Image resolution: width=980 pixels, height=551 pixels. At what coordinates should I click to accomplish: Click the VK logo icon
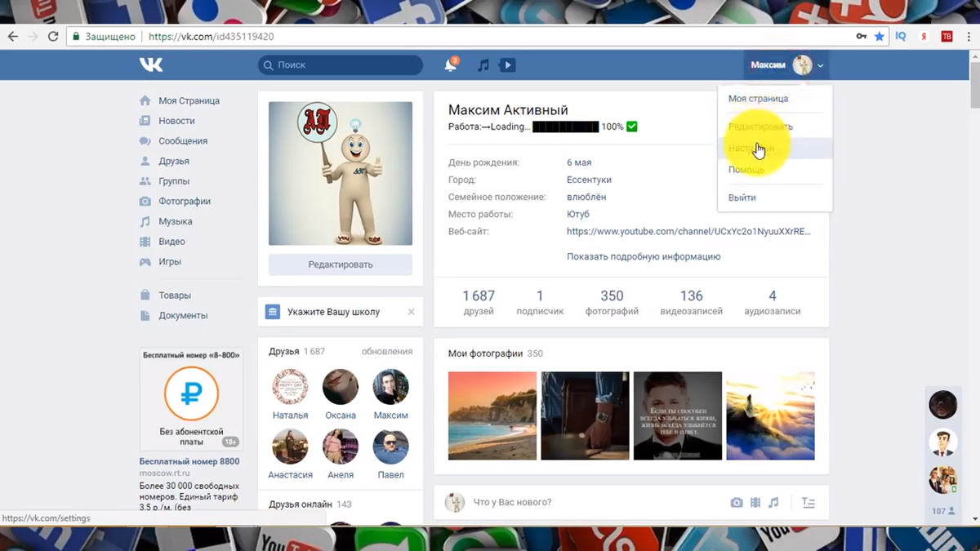click(x=150, y=65)
